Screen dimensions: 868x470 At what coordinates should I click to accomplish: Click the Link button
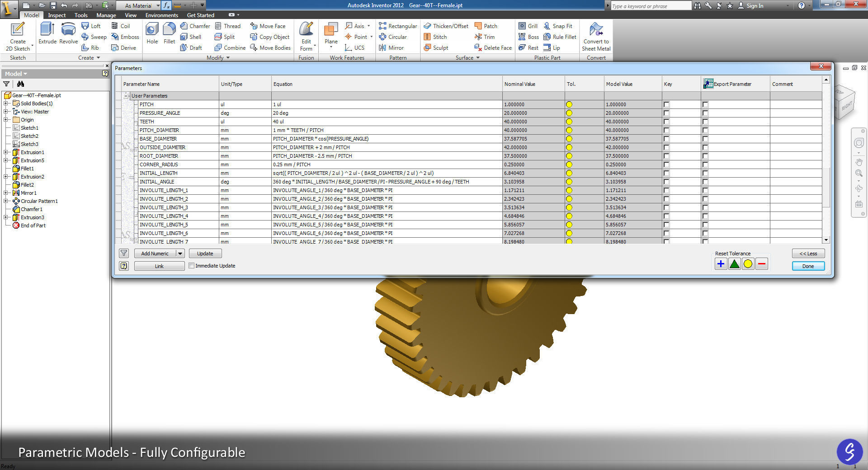tap(159, 266)
